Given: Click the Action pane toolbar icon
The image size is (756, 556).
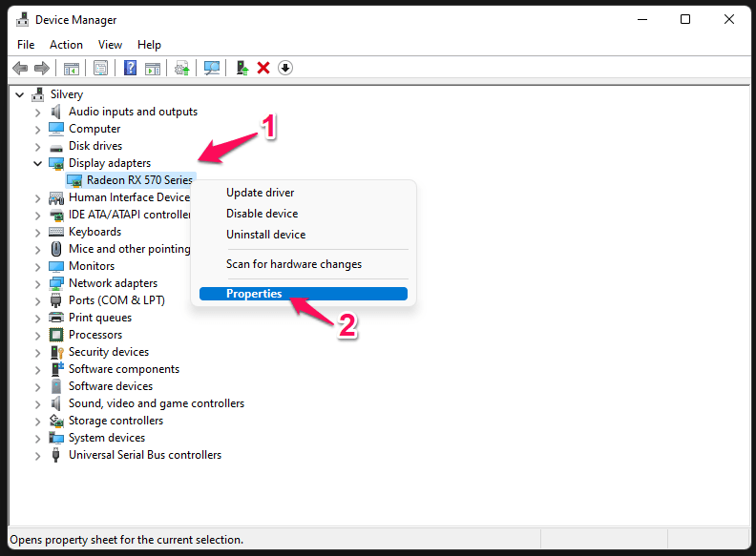Looking at the screenshot, I should point(153,68).
